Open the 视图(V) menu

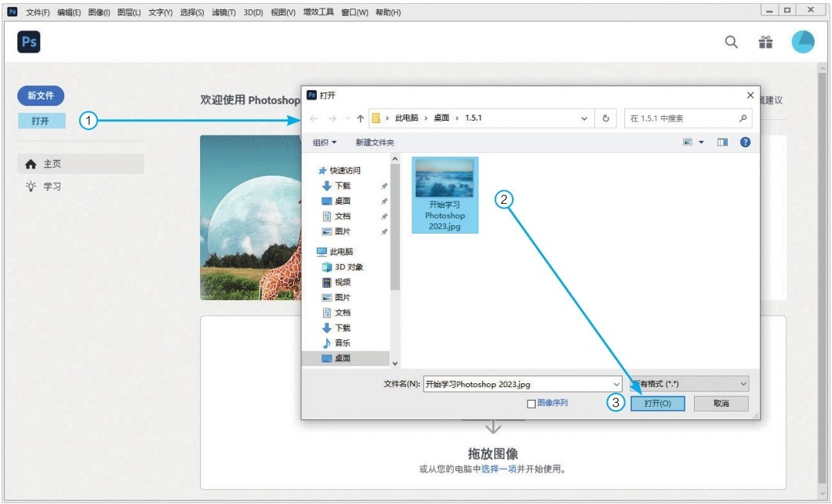283,13
